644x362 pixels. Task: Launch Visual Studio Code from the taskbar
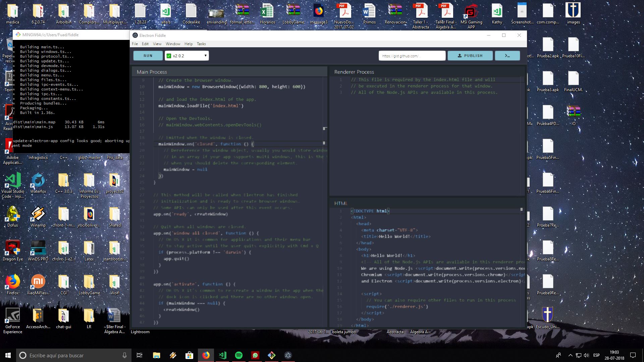222,355
